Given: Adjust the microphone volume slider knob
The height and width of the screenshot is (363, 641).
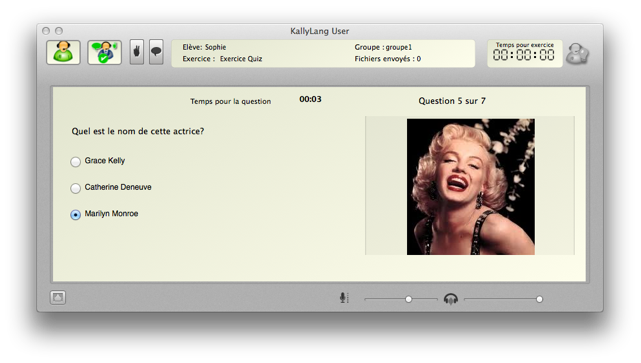Looking at the screenshot, I should click(x=408, y=299).
